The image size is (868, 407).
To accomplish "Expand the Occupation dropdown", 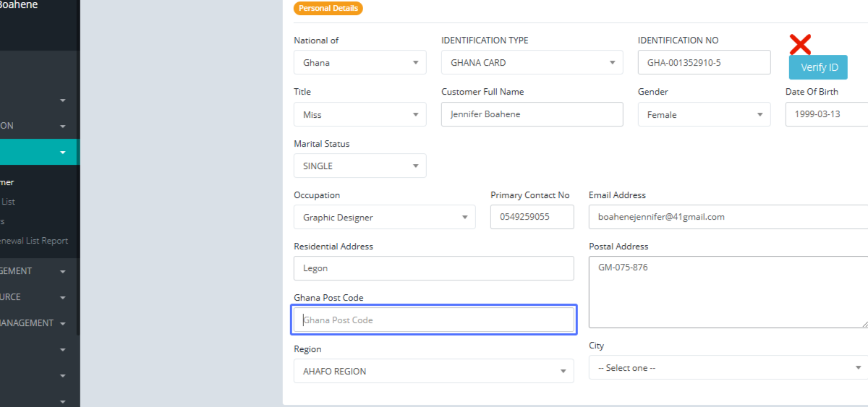I will [384, 218].
